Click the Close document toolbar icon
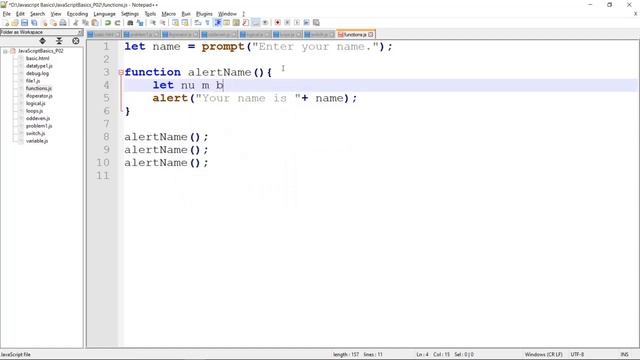 (x=44, y=23)
